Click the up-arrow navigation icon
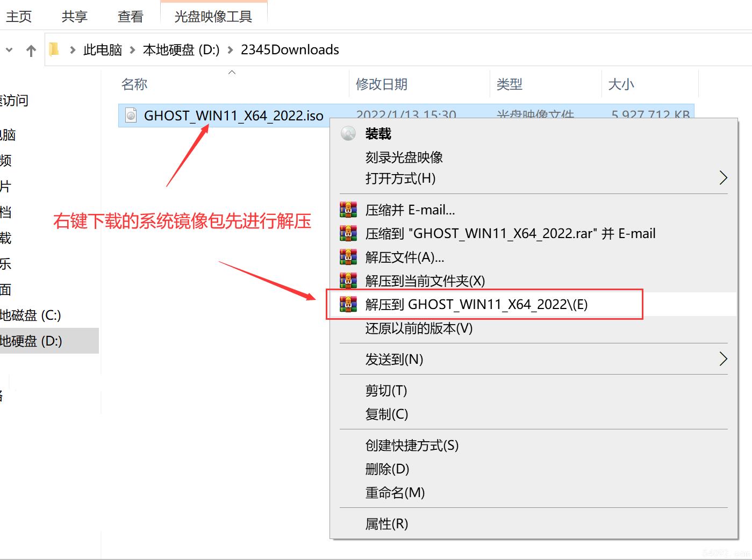This screenshot has width=752, height=560. coord(31,49)
